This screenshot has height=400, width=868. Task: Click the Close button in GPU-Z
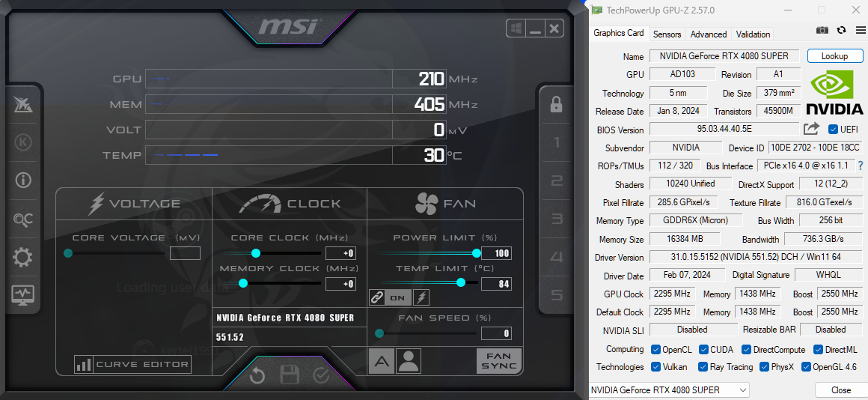pos(841,390)
